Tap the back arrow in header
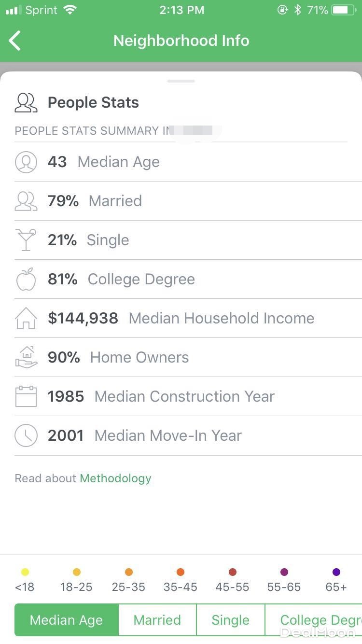This screenshot has width=362, height=644. tap(15, 41)
